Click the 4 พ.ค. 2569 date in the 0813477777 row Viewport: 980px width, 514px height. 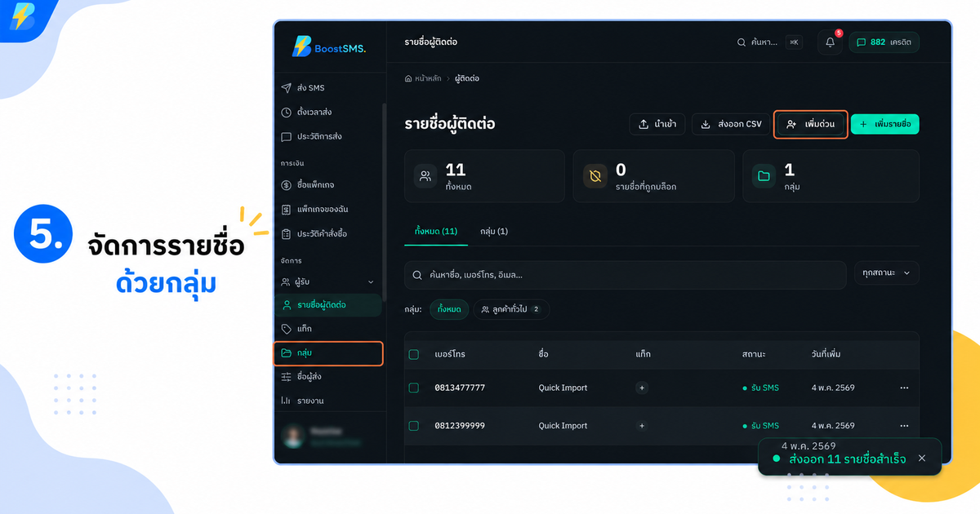click(x=833, y=388)
